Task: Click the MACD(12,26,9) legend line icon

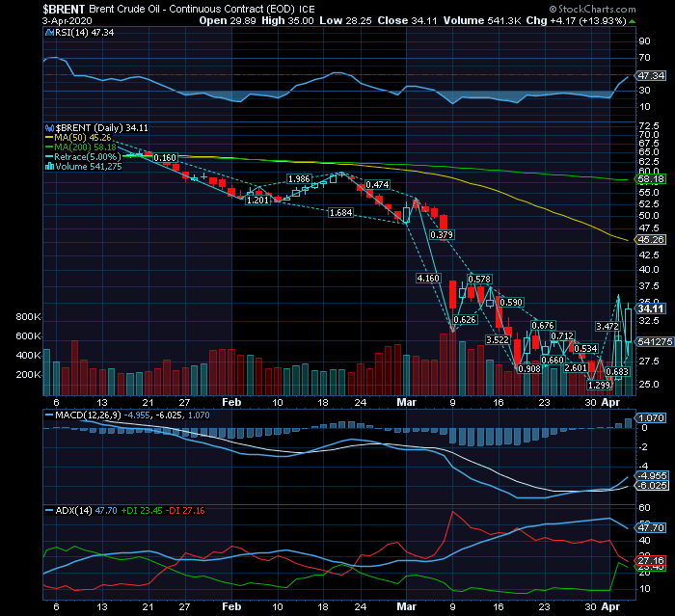Action: coord(49,415)
